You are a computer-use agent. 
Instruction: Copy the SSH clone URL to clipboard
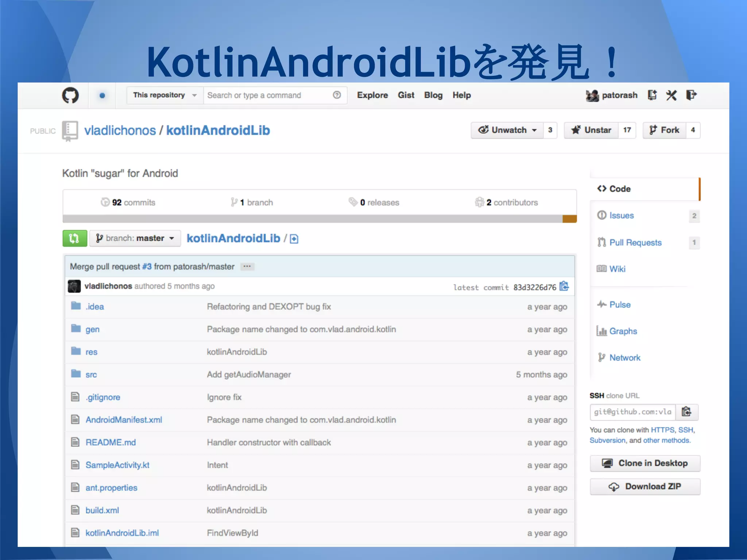click(686, 412)
